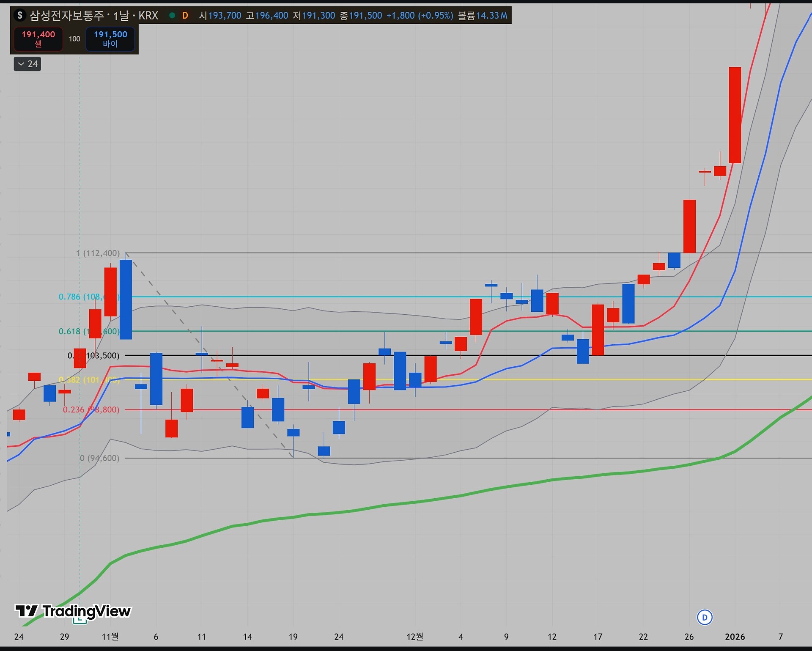812x651 pixels.
Task: Click the 100 order quantity field
Action: [74, 39]
